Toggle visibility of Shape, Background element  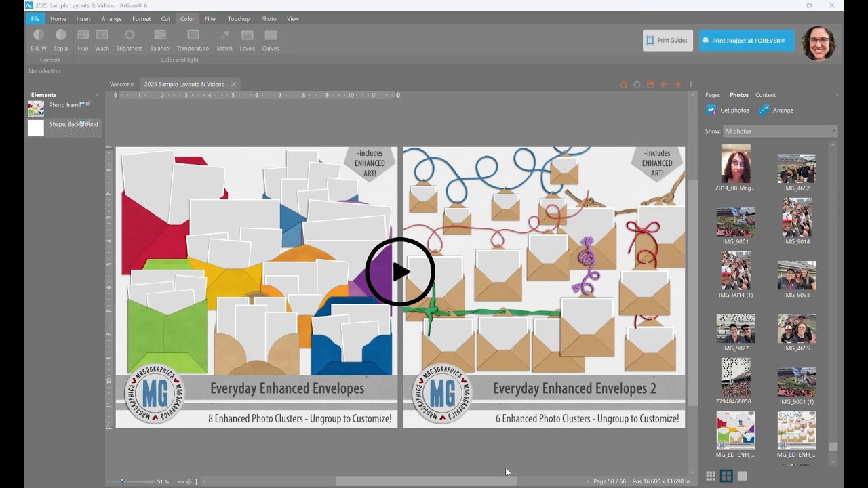pos(81,123)
